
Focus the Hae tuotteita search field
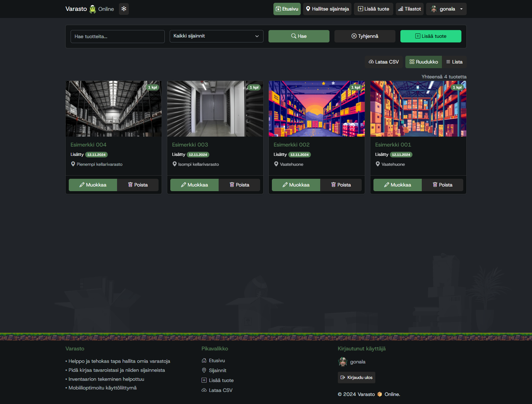tap(117, 37)
